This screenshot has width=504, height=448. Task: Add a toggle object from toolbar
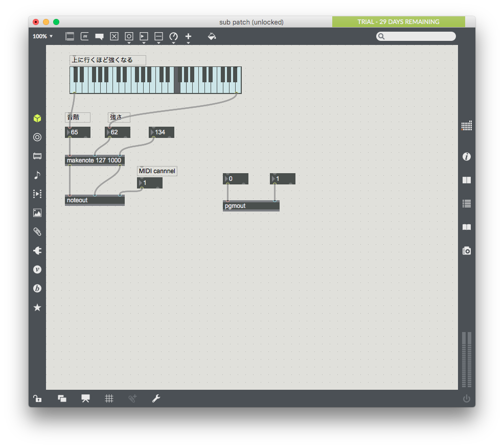click(x=114, y=36)
